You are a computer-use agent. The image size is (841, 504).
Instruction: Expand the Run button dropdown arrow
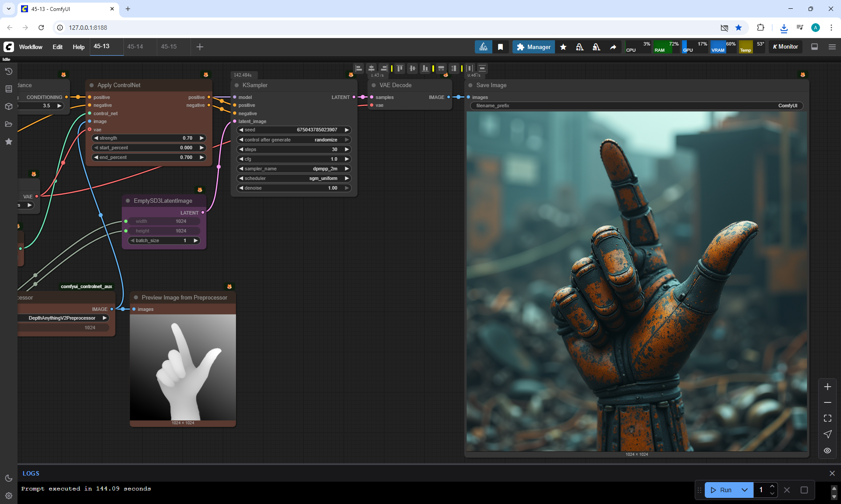744,490
